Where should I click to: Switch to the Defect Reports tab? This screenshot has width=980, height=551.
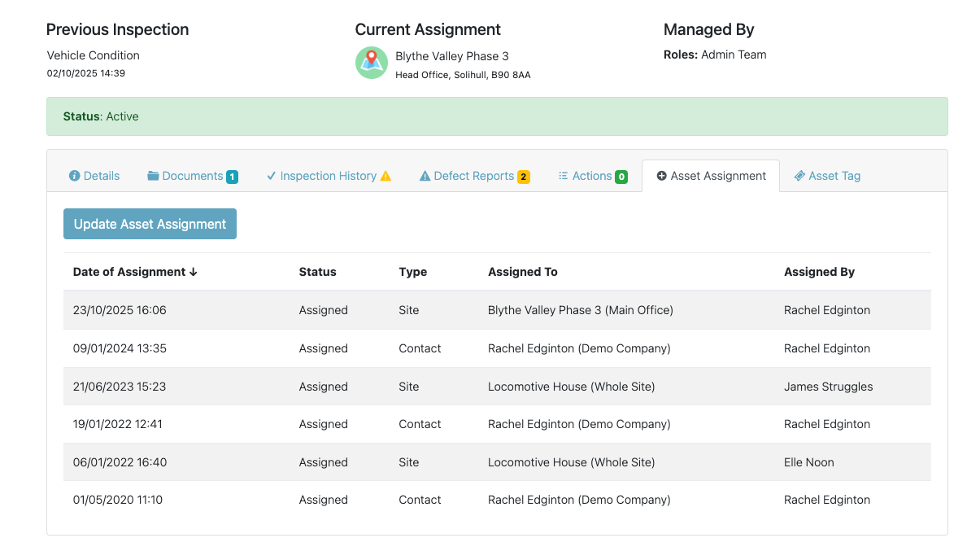(x=473, y=176)
